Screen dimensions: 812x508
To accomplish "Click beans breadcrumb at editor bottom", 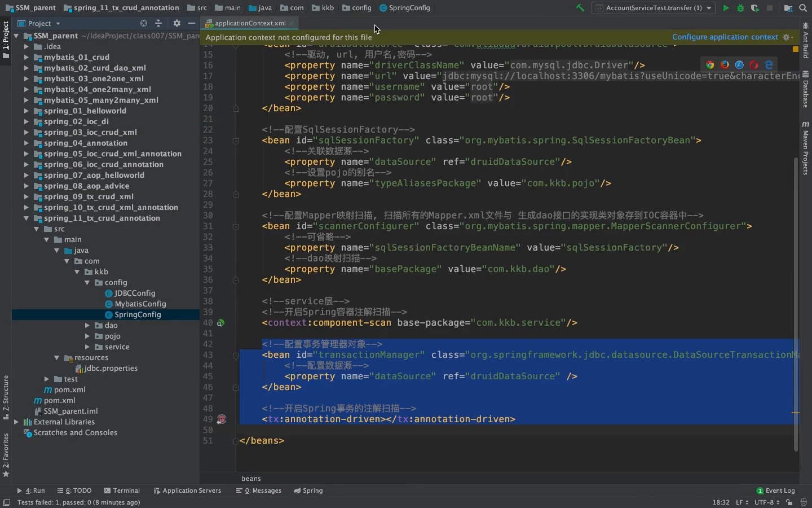I will (x=251, y=478).
